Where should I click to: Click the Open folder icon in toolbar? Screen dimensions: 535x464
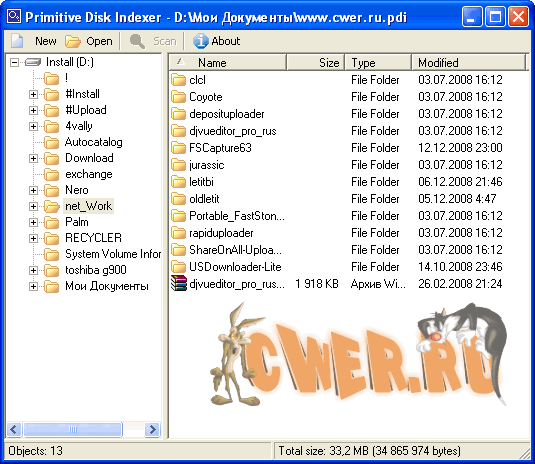[73, 41]
